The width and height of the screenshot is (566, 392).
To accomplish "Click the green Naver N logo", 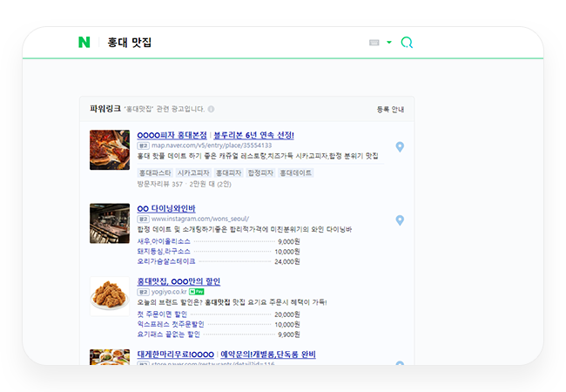I will (84, 42).
